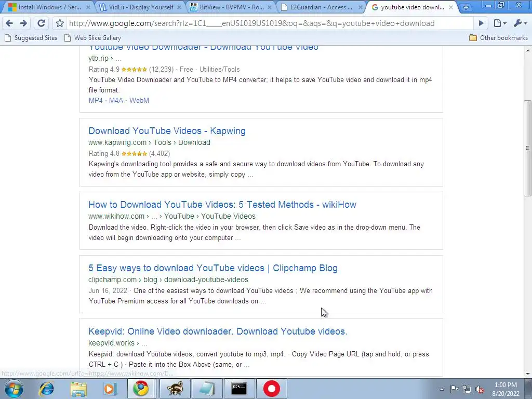Open Other bookmarks folder

498,37
